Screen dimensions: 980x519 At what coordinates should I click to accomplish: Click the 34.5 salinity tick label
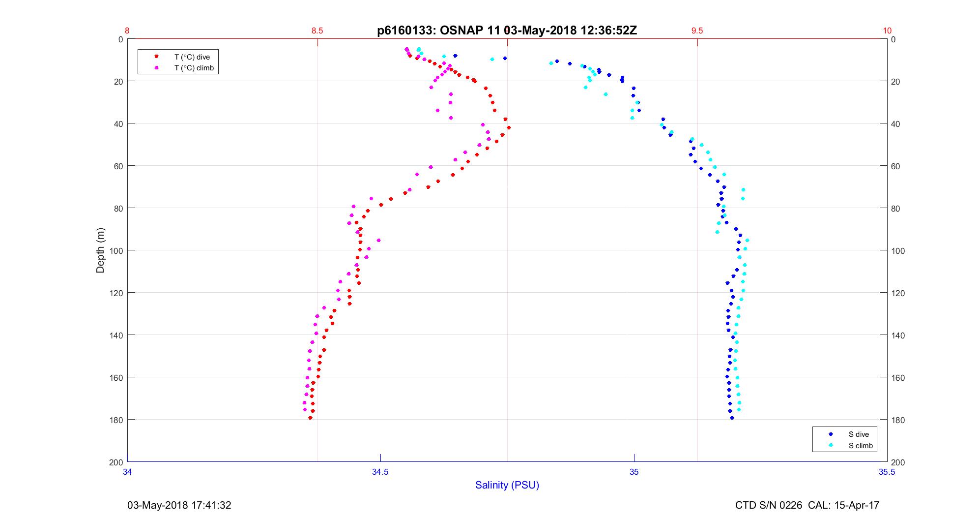380,472
